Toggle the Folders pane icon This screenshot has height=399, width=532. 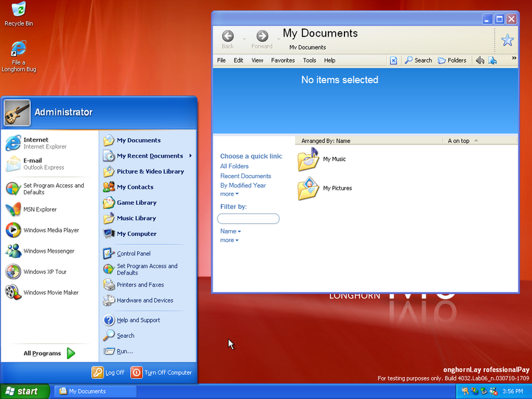coord(452,60)
